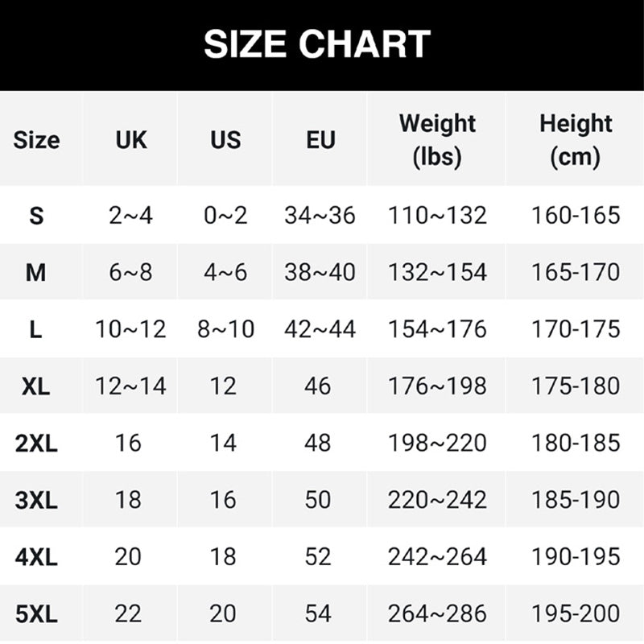Image resolution: width=644 pixels, height=644 pixels.
Task: Click the SIZE CHART title
Action: [317, 44]
